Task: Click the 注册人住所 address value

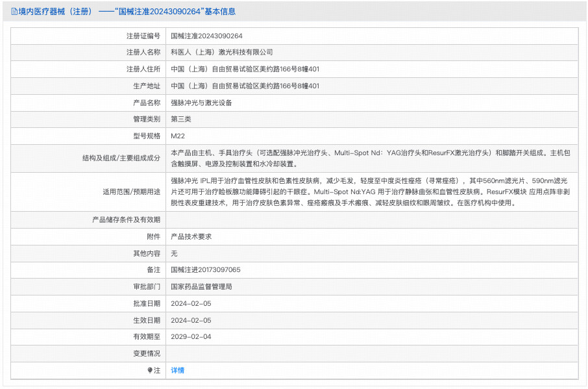Action: pyautogui.click(x=245, y=69)
